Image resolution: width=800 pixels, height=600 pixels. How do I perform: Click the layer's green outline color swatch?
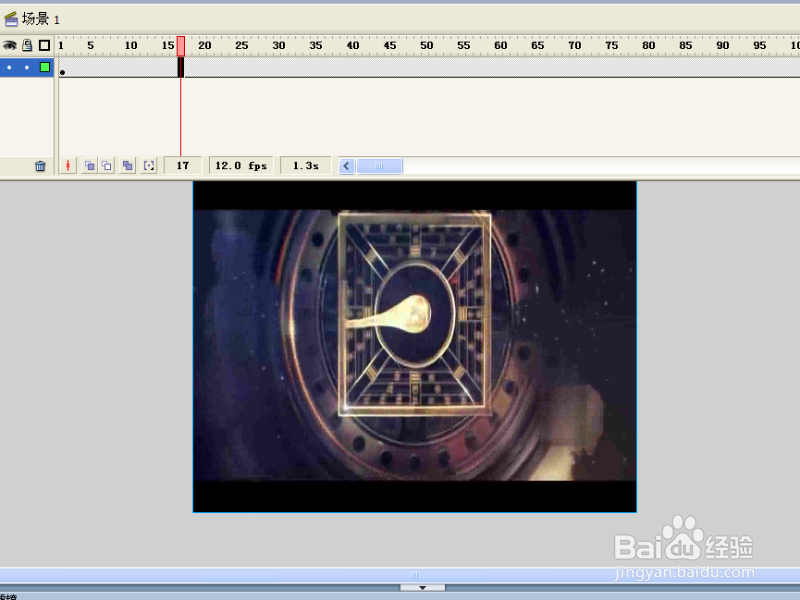tap(45, 67)
